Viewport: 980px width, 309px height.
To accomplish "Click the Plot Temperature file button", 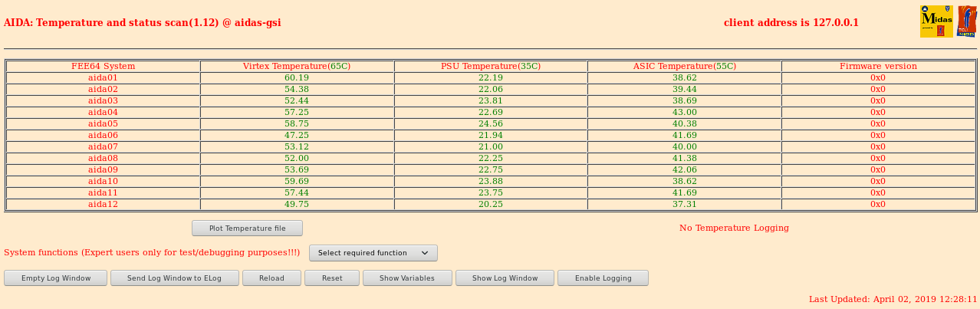I will 247,228.
